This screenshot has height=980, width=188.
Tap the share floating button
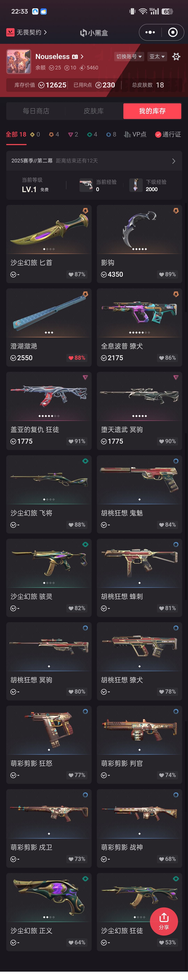(164, 921)
